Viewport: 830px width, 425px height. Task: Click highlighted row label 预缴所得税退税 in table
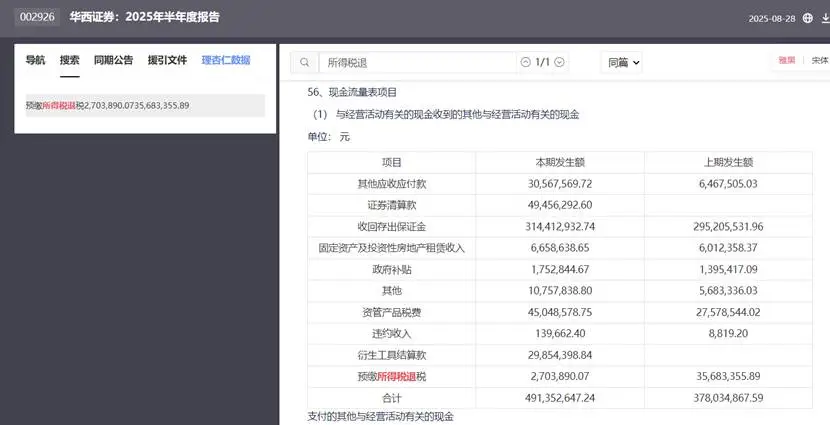tap(392, 376)
